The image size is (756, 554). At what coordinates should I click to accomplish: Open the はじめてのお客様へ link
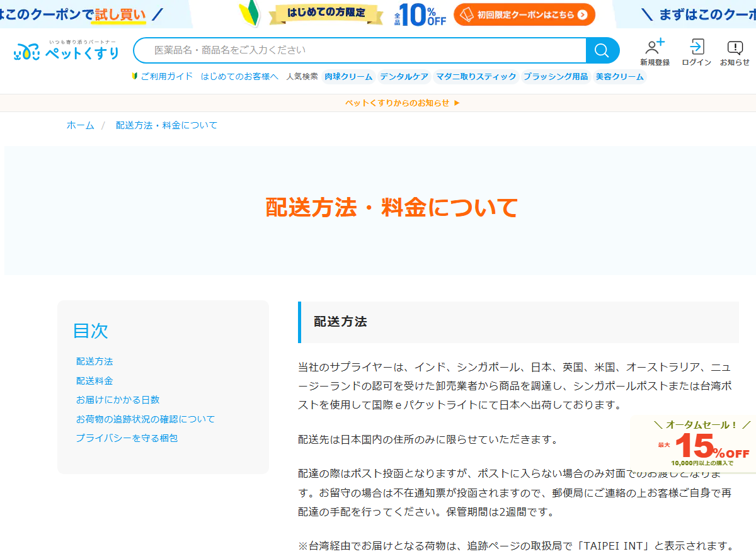pos(239,76)
